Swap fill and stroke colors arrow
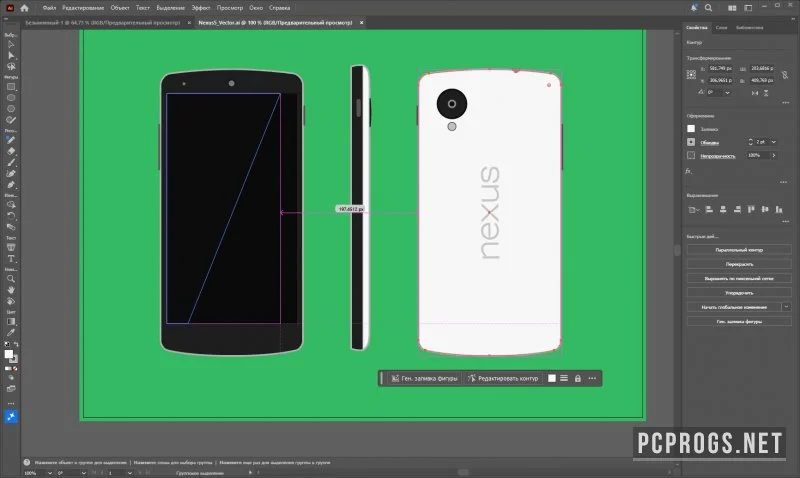This screenshot has height=478, width=800. pyautogui.click(x=16, y=344)
